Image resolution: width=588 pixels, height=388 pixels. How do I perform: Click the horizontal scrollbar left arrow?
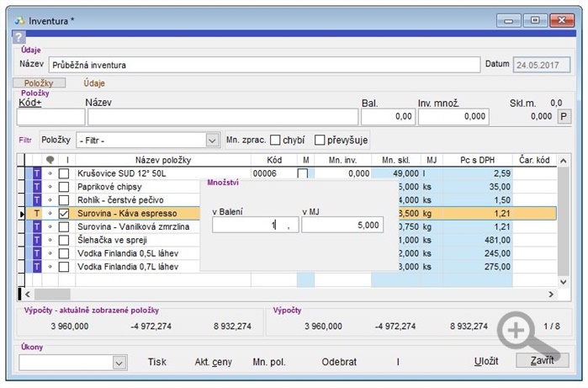[28, 295]
